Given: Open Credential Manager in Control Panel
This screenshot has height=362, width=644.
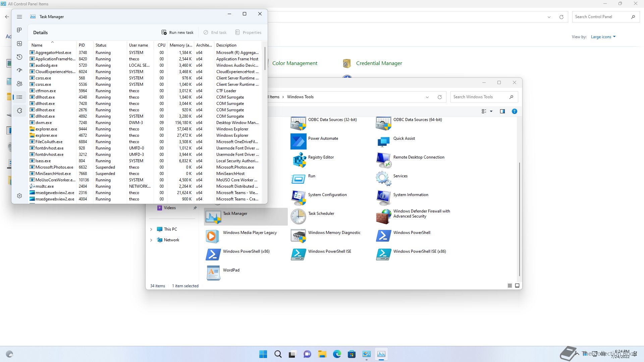Looking at the screenshot, I should point(372,63).
